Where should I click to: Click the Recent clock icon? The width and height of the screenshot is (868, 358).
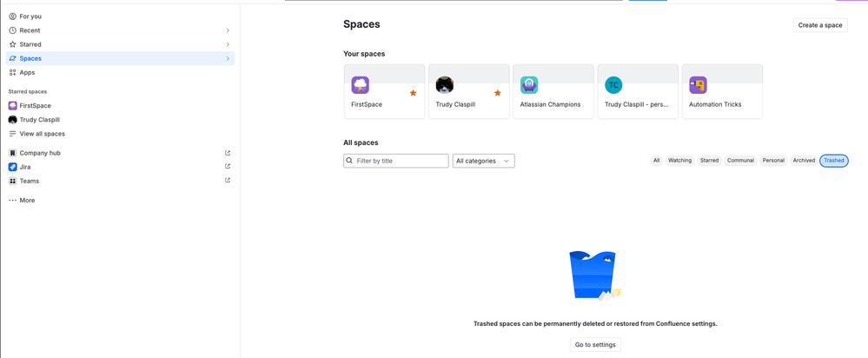click(x=13, y=30)
